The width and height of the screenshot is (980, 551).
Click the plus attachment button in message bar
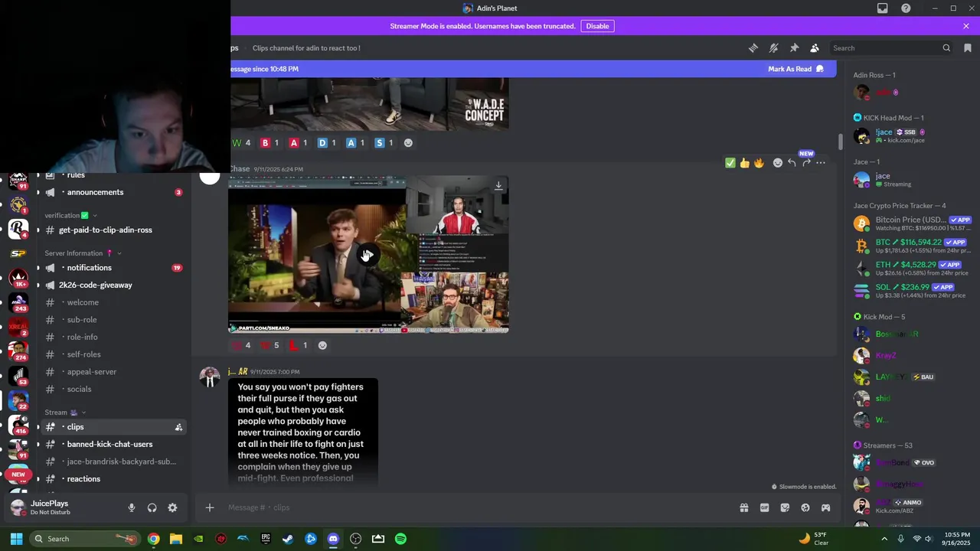(x=210, y=507)
